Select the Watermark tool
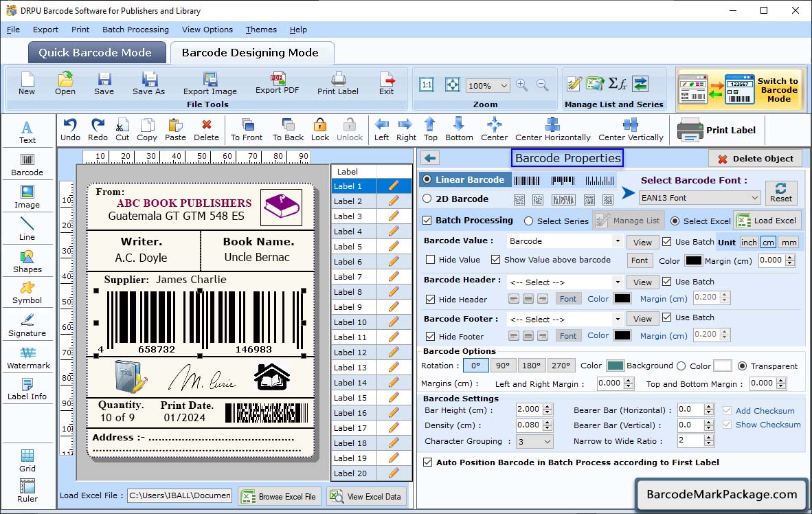This screenshot has width=812, height=514. click(x=28, y=358)
